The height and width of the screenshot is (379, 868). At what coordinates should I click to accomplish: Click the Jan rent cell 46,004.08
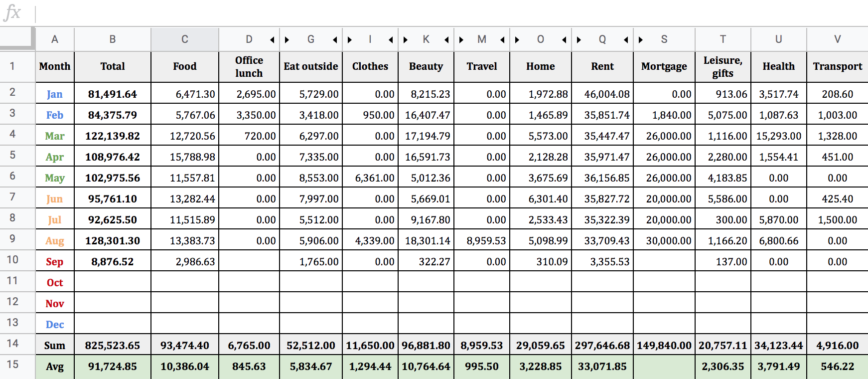pos(602,94)
